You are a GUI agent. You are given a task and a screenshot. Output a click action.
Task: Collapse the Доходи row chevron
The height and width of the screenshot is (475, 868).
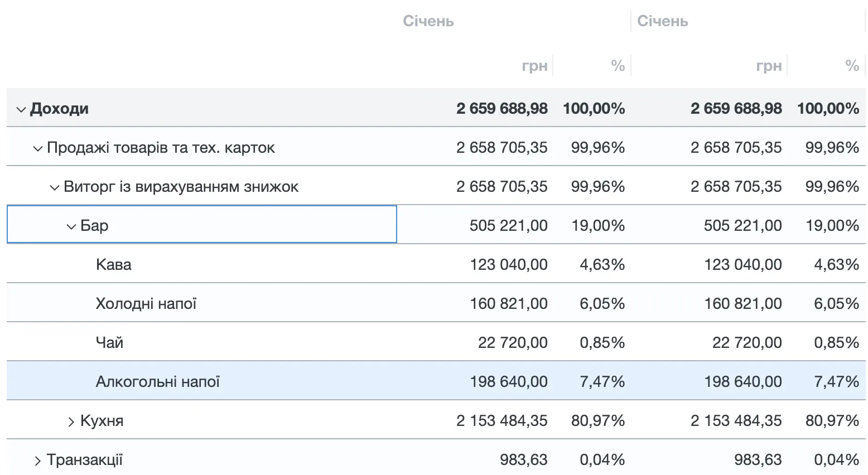pyautogui.click(x=21, y=109)
